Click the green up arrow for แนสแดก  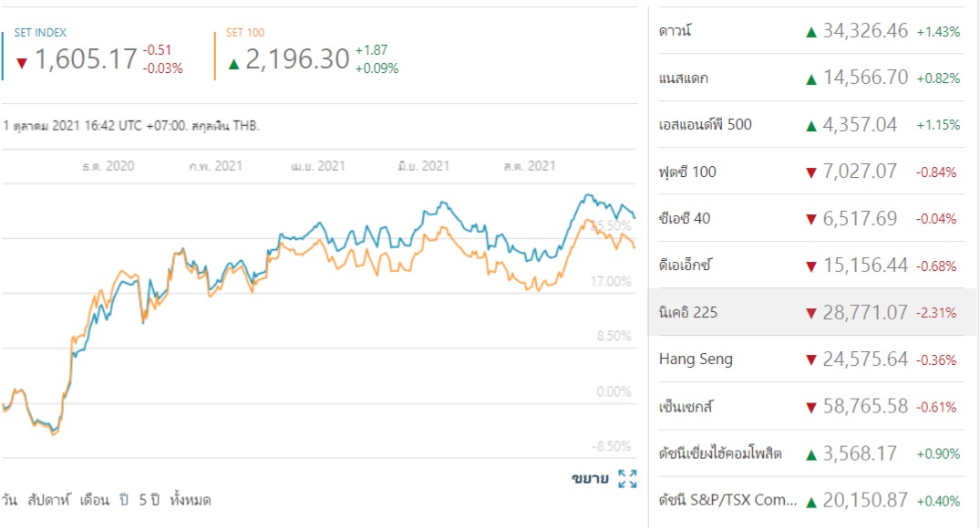pyautogui.click(x=810, y=78)
